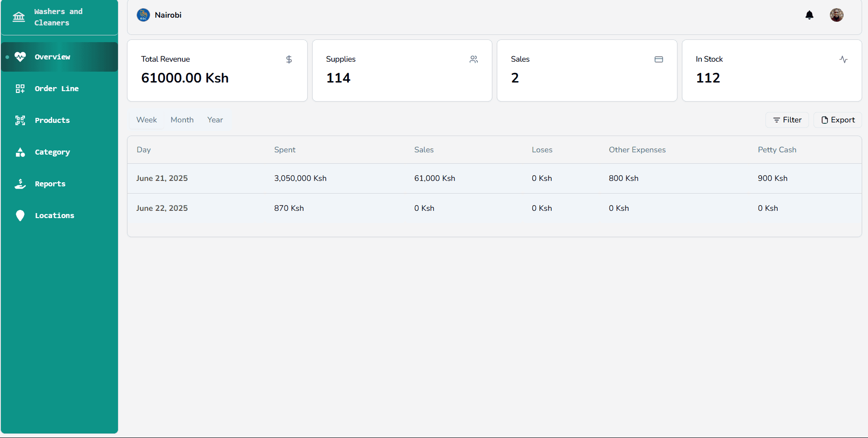Click the Sales column header in table
The image size is (868, 438).
pyautogui.click(x=424, y=150)
